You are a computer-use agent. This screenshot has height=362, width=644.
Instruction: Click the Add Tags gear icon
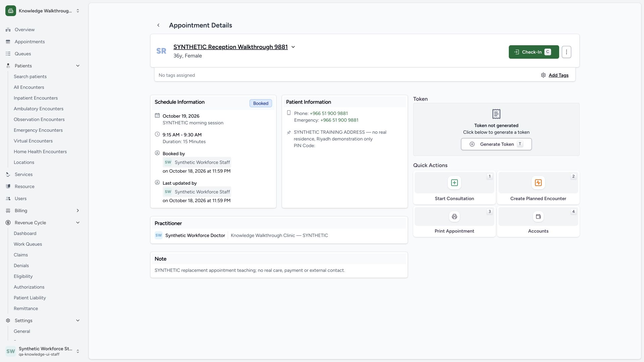[x=543, y=75]
